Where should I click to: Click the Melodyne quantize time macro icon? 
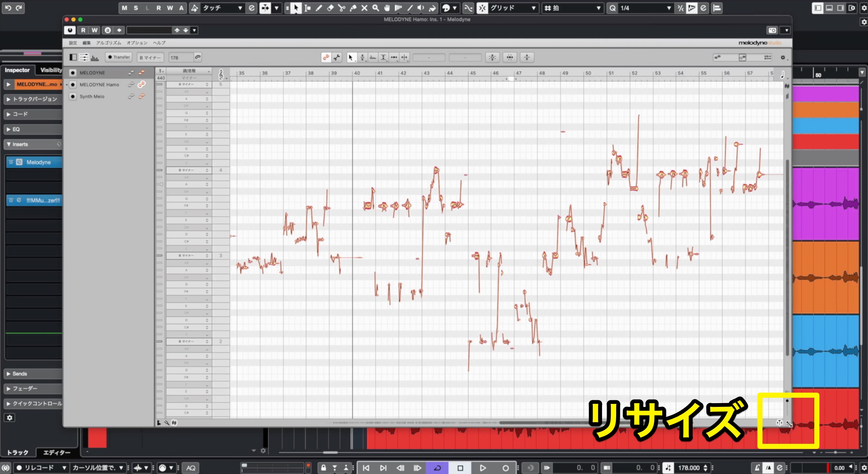(x=509, y=57)
